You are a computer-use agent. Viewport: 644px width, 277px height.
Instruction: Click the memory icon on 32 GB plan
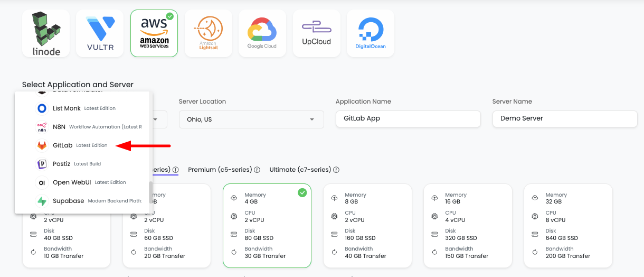(535, 198)
